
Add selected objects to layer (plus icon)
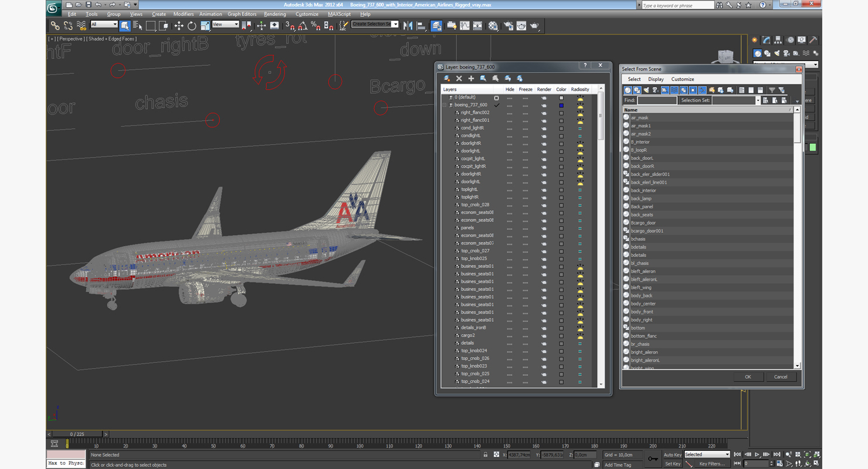tap(471, 78)
